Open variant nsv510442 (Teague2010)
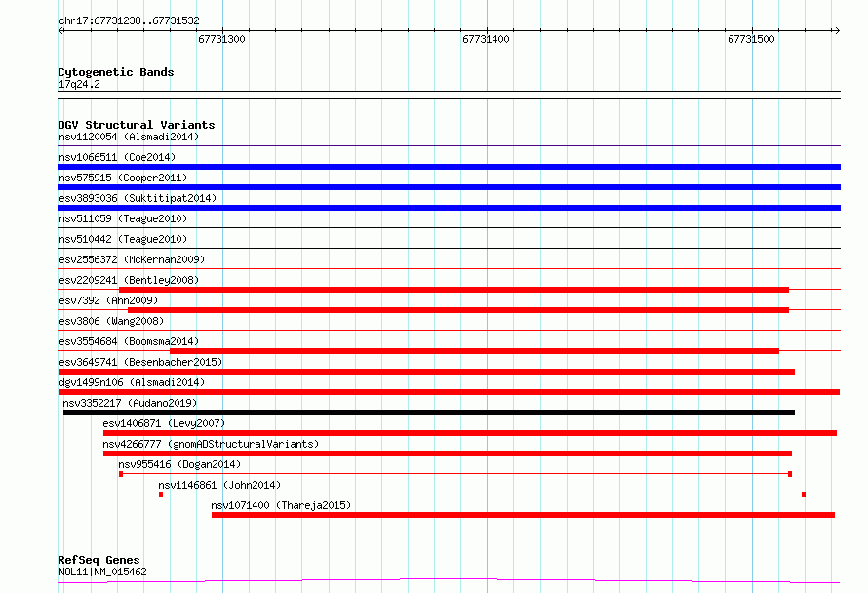This screenshot has height=593, width=868. (123, 239)
